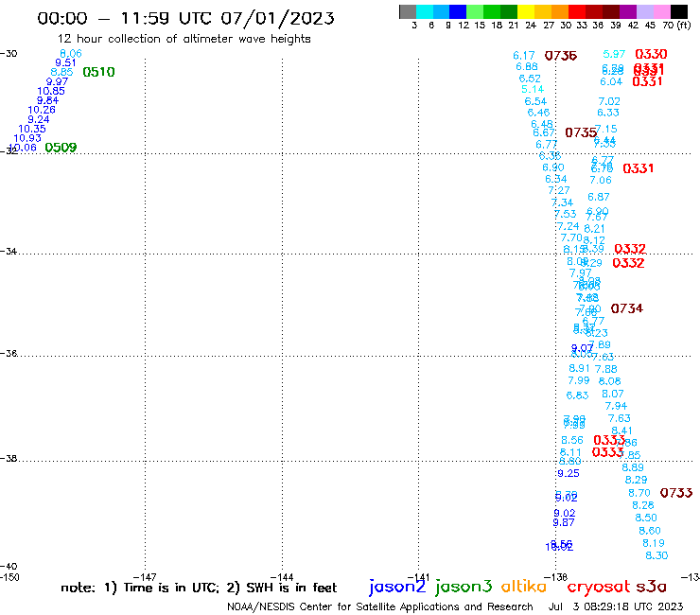Click the wave height value '10.35'
The width and height of the screenshot is (700, 615).
[32, 129]
